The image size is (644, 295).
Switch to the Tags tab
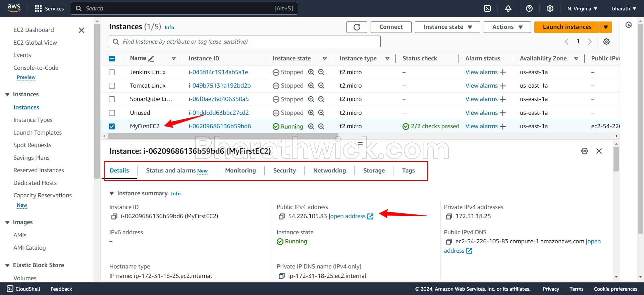click(408, 170)
